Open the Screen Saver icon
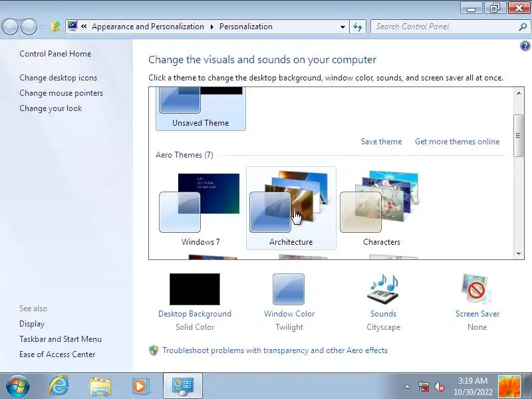This screenshot has height=399, width=532. tap(477, 289)
